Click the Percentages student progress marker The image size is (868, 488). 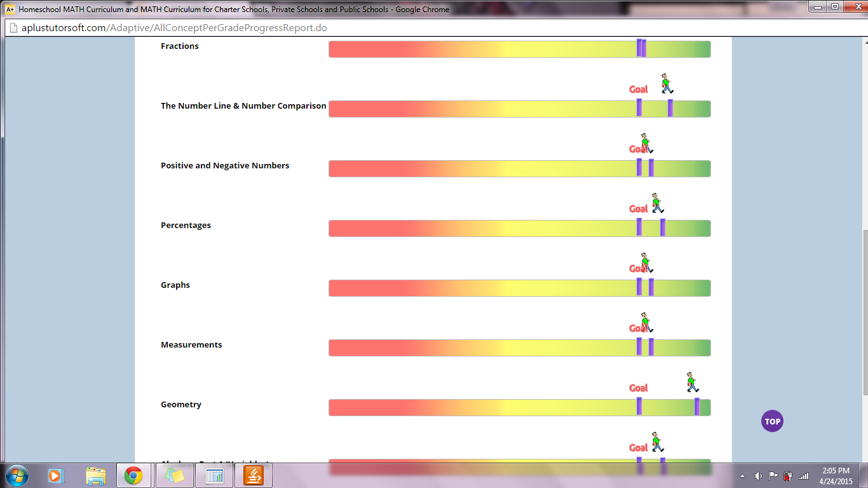[x=663, y=227]
